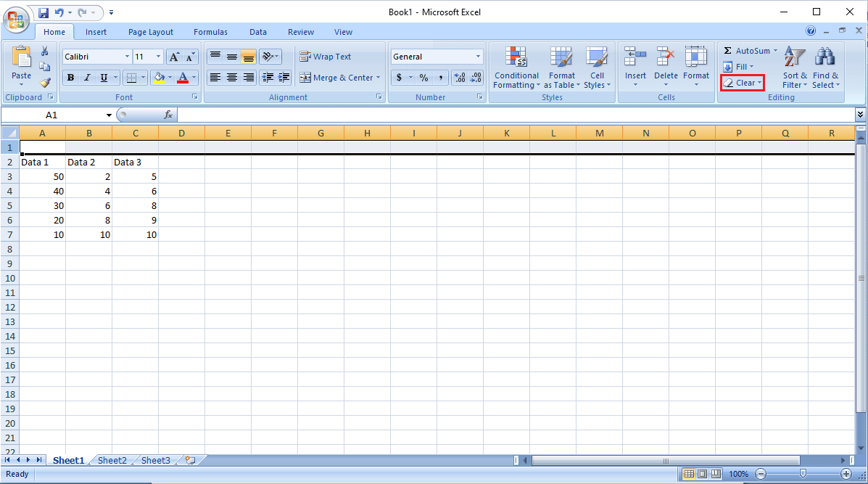Click Decrease Decimal icon

point(476,78)
